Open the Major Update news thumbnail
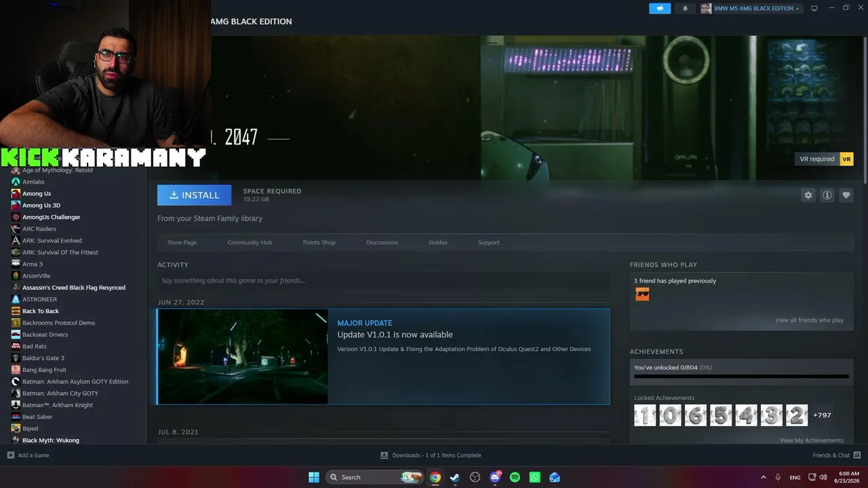Screen dimensions: 868x488 click(243, 357)
